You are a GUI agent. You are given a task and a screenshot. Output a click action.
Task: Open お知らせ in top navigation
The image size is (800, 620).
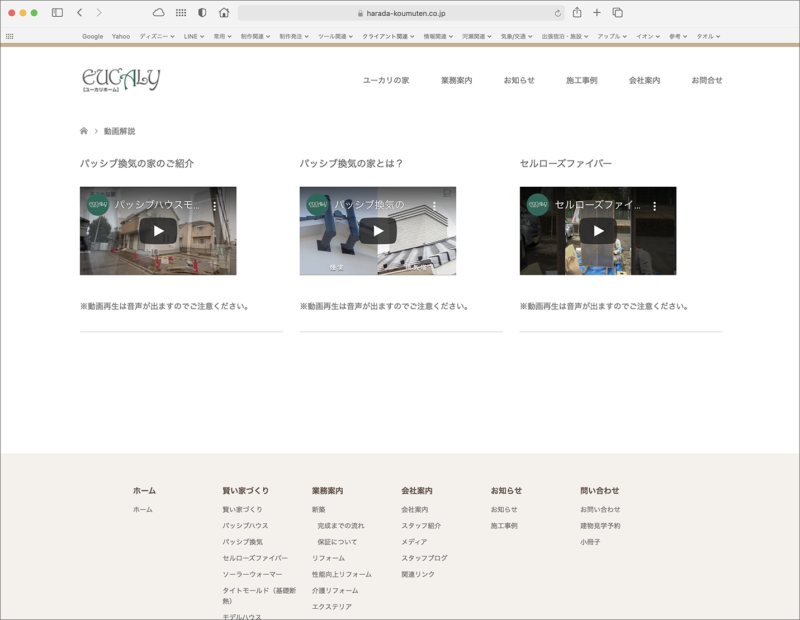click(x=519, y=80)
